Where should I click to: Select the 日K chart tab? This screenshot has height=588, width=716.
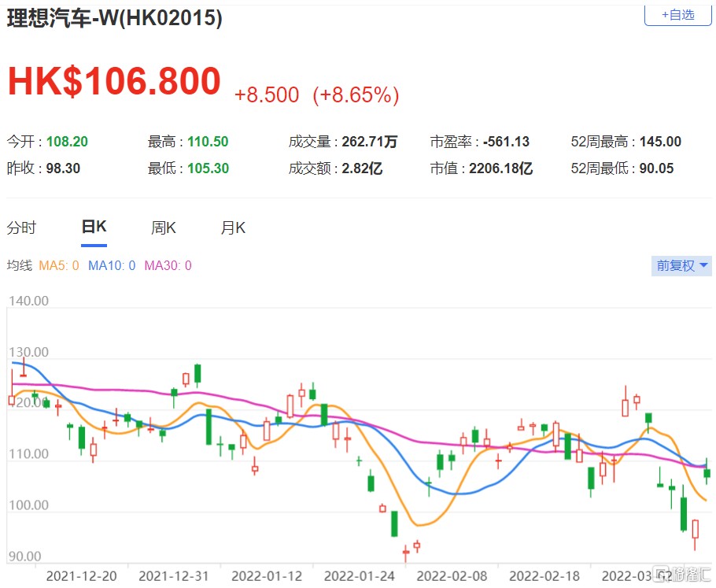tap(94, 227)
